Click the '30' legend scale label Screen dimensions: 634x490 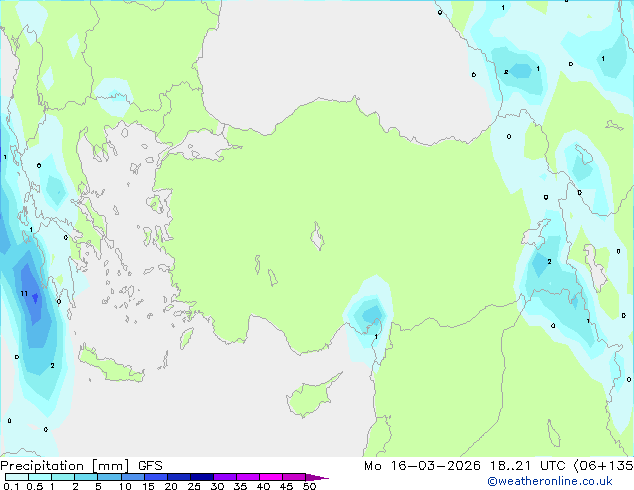tap(217, 486)
